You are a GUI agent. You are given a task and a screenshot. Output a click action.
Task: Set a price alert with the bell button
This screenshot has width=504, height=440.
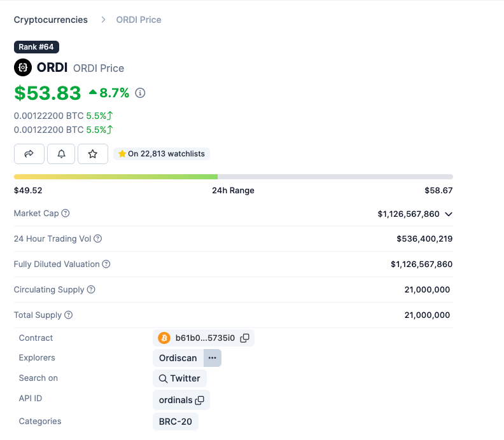tap(61, 154)
